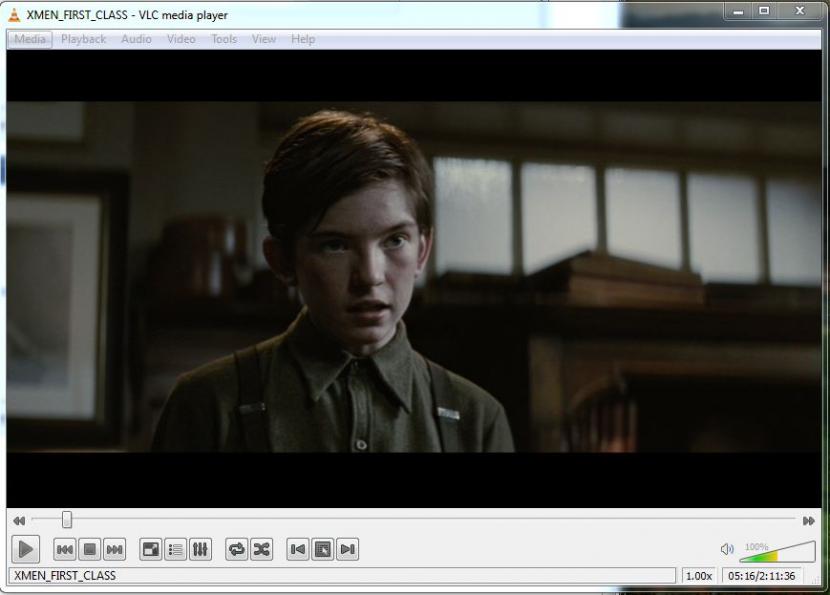
Task: Expand the Tools menu
Action: point(224,39)
